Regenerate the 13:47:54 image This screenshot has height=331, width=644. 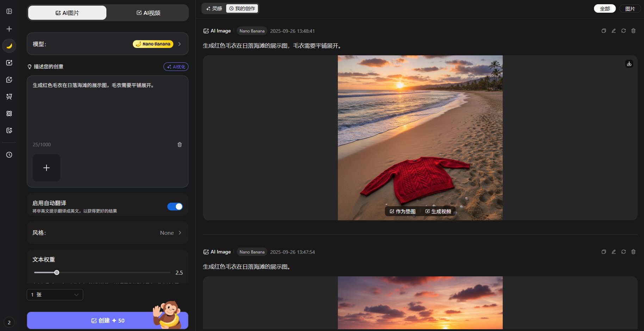tap(624, 252)
